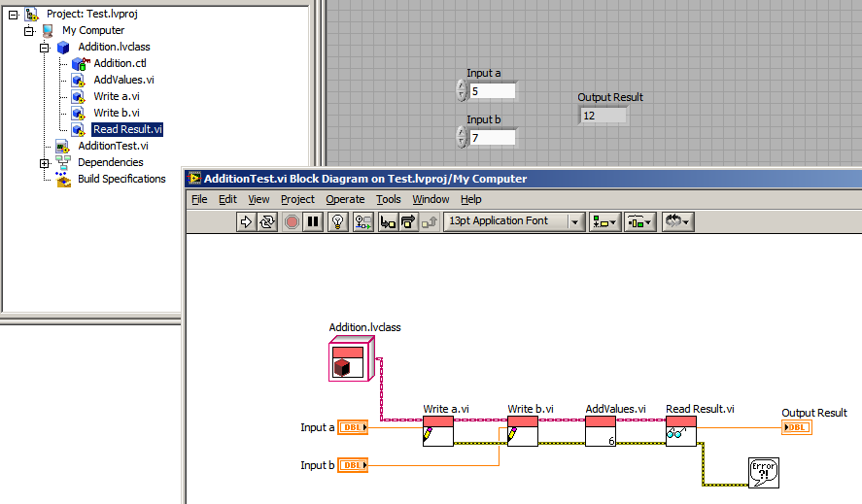Click the Addition.ctl icon in the project tree

click(81, 64)
